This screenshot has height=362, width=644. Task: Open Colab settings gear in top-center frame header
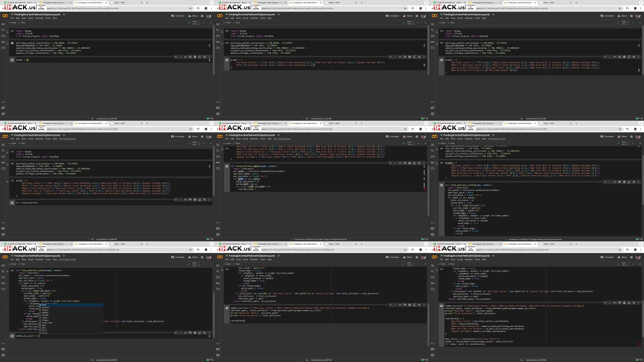pos(416,16)
